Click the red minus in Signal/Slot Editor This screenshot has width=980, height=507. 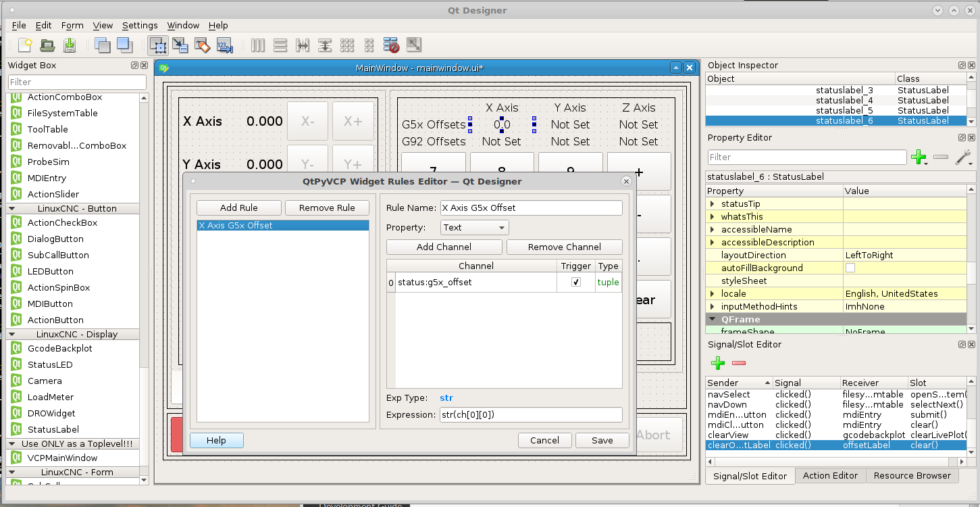[739, 363]
